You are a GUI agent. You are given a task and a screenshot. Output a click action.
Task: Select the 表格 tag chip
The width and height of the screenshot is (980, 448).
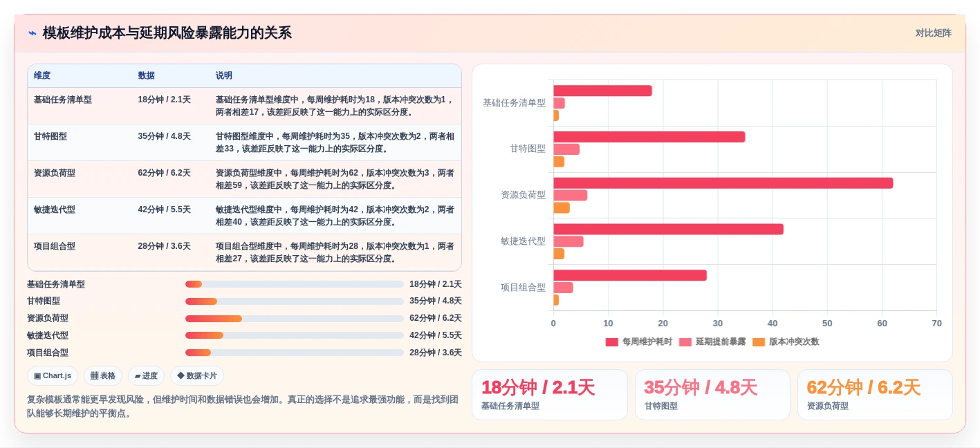coord(103,376)
